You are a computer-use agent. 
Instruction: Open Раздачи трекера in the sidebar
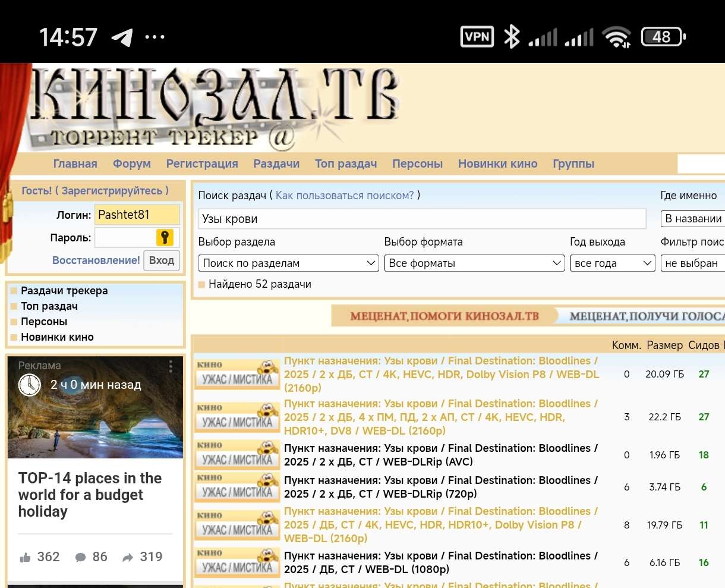coord(64,291)
